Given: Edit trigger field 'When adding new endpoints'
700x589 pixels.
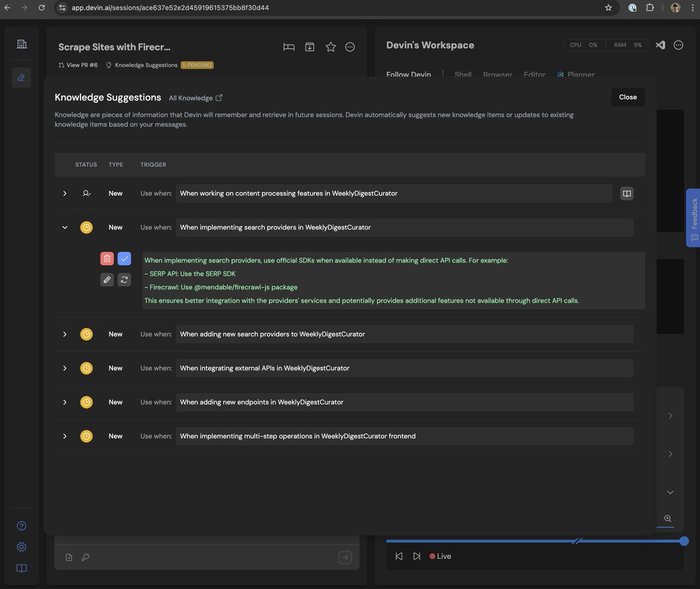Looking at the screenshot, I should [x=404, y=402].
